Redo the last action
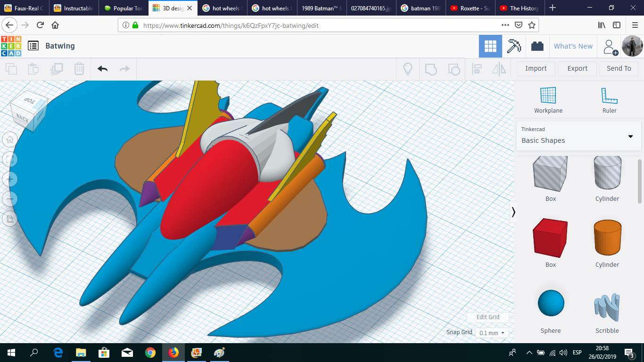Viewport: 644px width, 362px height. (x=124, y=69)
